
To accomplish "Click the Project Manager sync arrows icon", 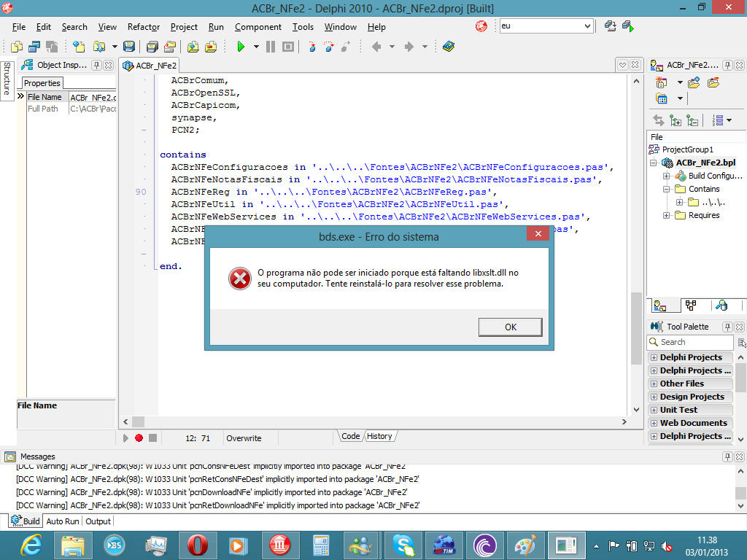I will pyautogui.click(x=659, y=120).
